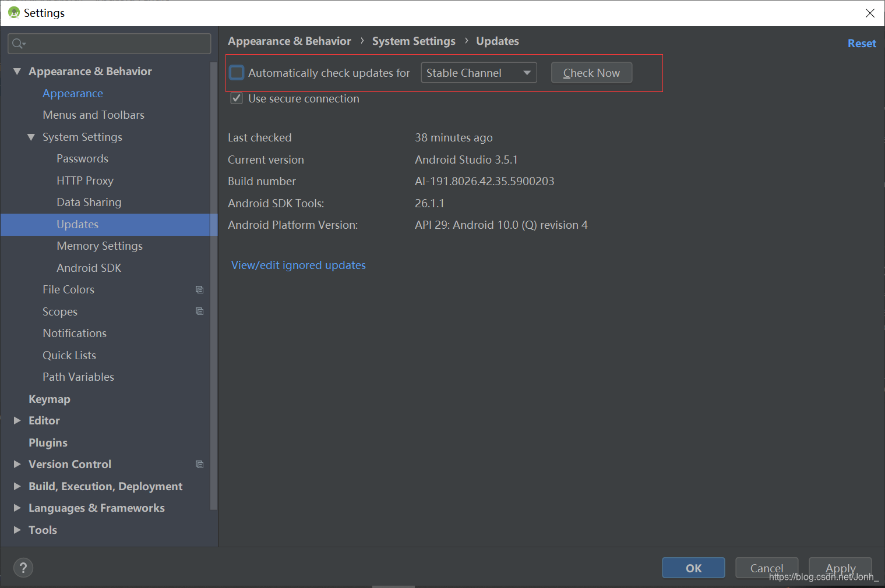Screen dimensions: 885x588
Task: Click the API 29: Android 10.0 value
Action: pyautogui.click(x=501, y=225)
